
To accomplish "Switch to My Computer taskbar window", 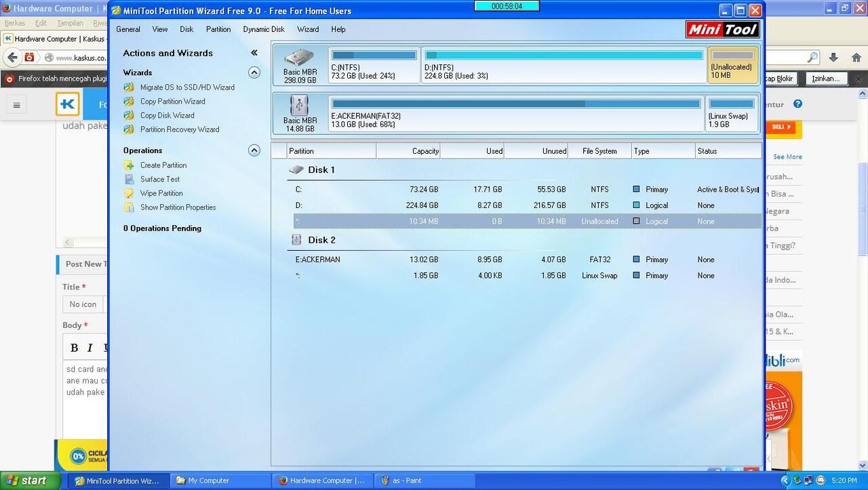I will 220,481.
